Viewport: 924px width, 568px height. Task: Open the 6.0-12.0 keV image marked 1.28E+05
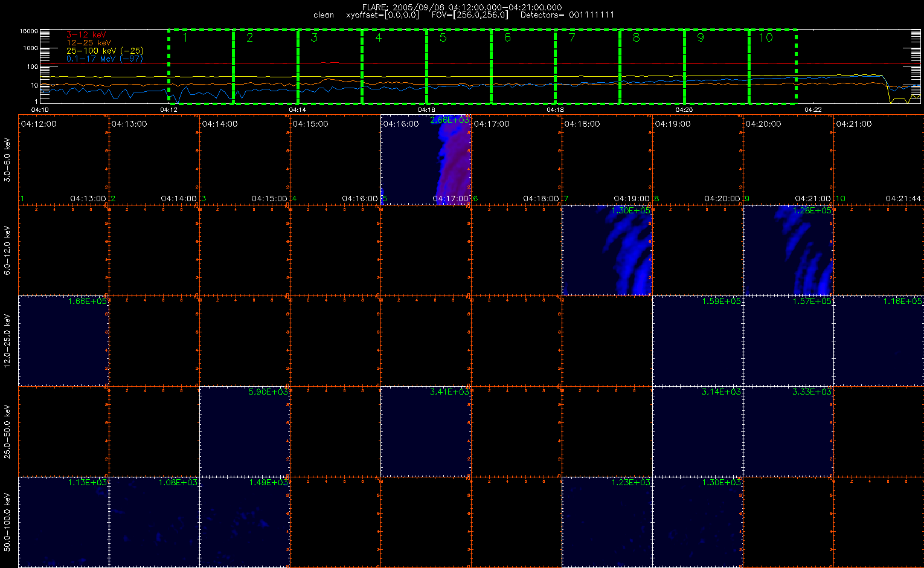[x=788, y=250]
